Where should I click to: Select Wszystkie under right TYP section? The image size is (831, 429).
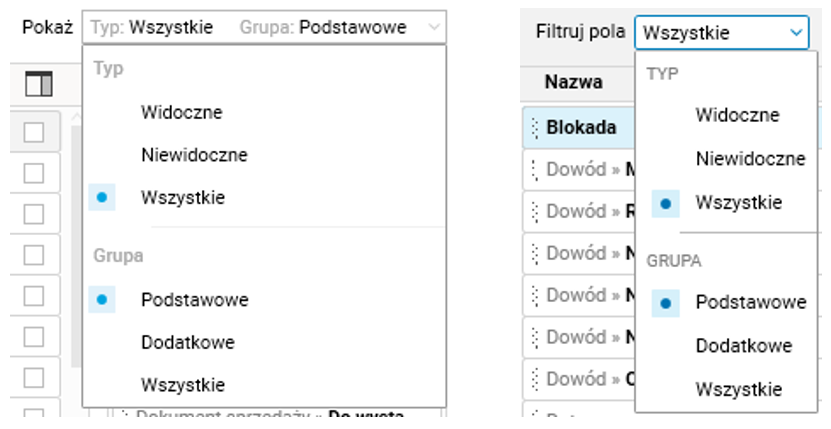[x=738, y=202]
